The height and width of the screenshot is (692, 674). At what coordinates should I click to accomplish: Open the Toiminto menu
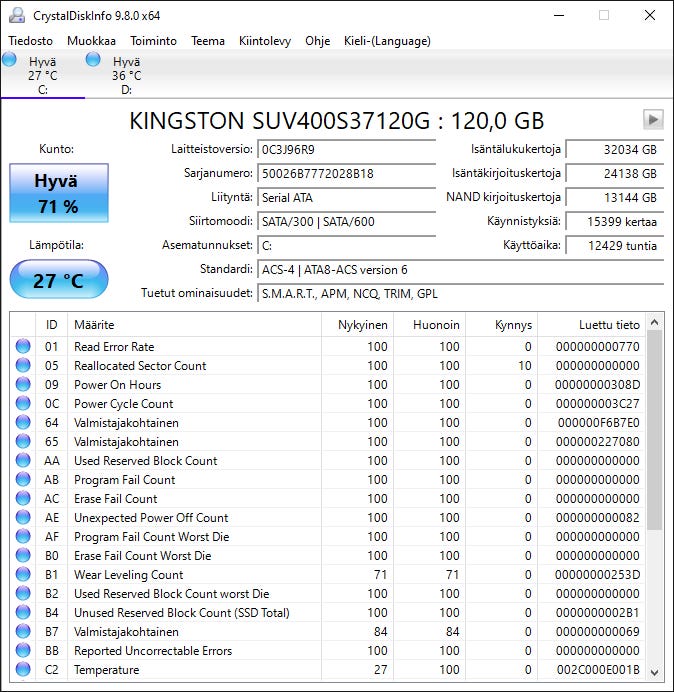pos(153,41)
